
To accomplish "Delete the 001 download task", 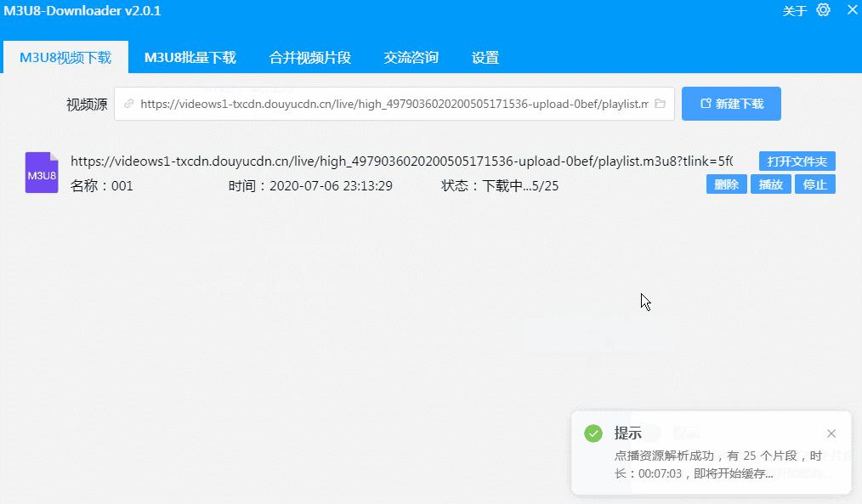I will pyautogui.click(x=726, y=184).
